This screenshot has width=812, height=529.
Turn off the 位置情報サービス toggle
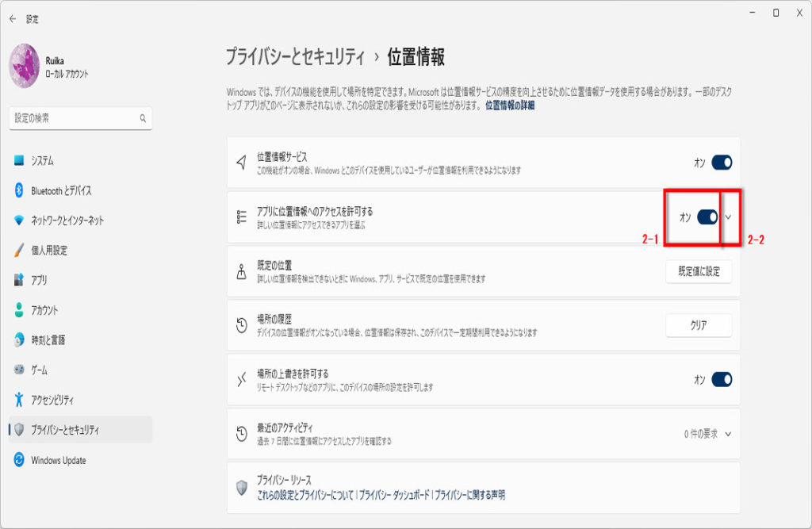click(x=721, y=163)
